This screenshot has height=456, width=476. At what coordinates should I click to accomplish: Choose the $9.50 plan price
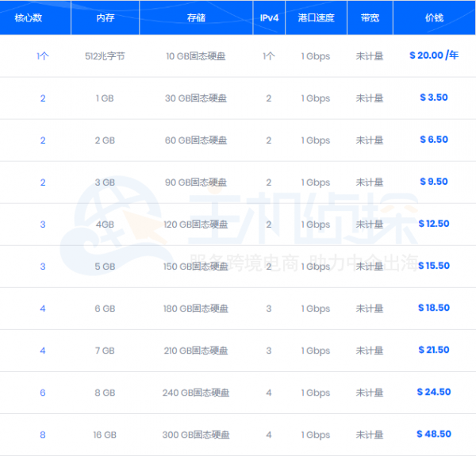pyautogui.click(x=434, y=182)
